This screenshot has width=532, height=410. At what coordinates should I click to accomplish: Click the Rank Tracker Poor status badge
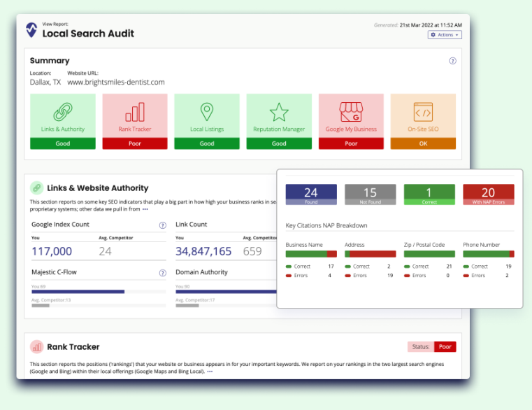tap(445, 347)
